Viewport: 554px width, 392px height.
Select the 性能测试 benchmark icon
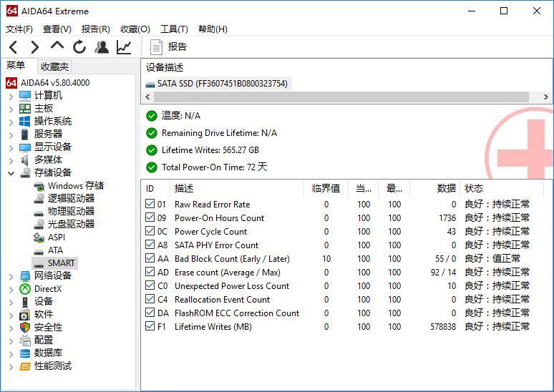25,366
